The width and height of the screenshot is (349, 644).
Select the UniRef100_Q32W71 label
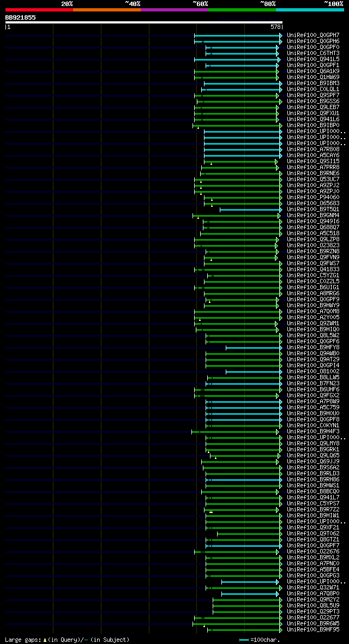pyautogui.click(x=313, y=587)
